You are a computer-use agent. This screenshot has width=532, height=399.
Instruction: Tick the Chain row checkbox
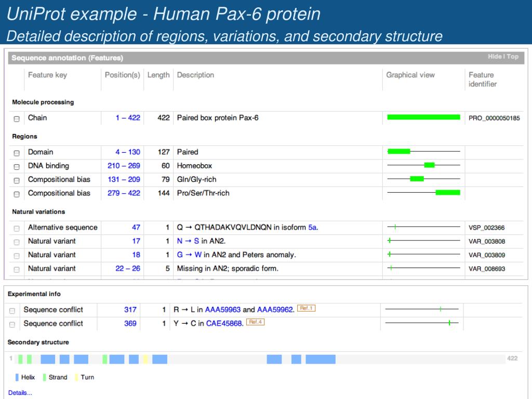17,119
